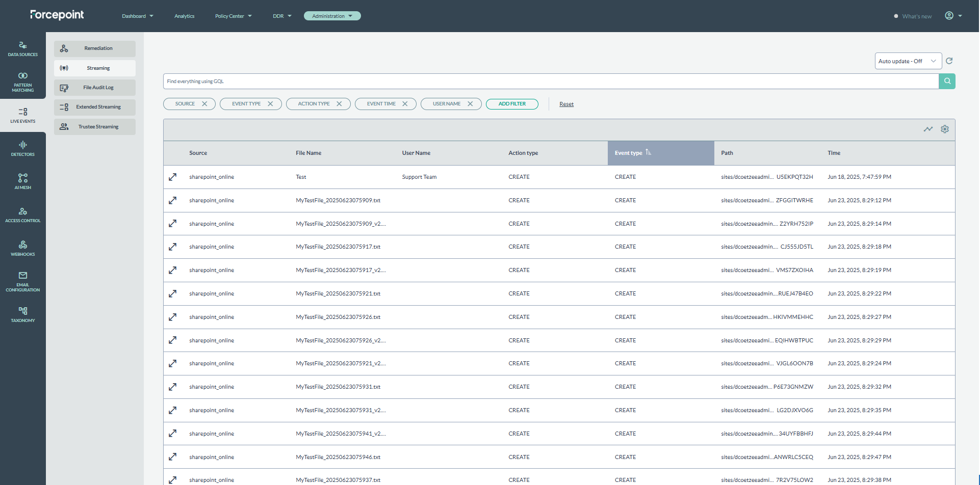Select File Audit Log submenu
The width and height of the screenshot is (980, 485).
tap(95, 88)
